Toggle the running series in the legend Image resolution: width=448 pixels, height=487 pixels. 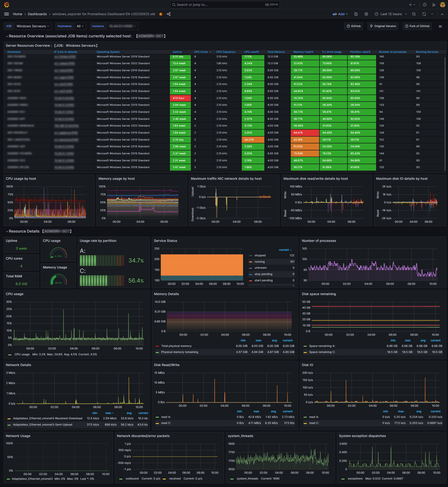259,262
